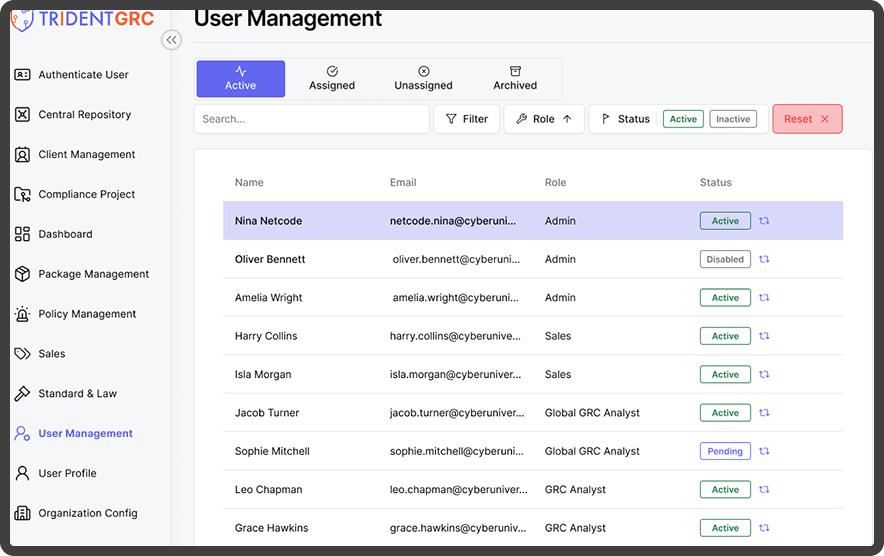Click the status switch icon for Oliver Bennett
The image size is (884, 556).
coord(764,259)
